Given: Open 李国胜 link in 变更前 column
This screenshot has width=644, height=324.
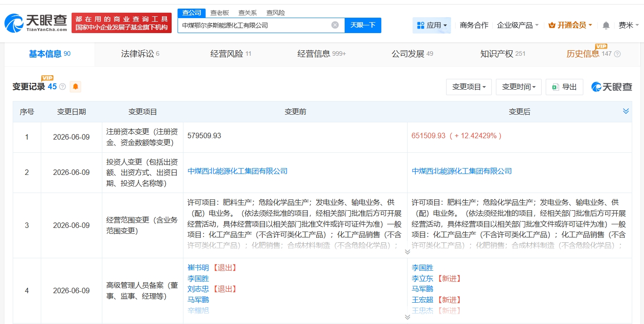Looking at the screenshot, I should click(198, 279).
